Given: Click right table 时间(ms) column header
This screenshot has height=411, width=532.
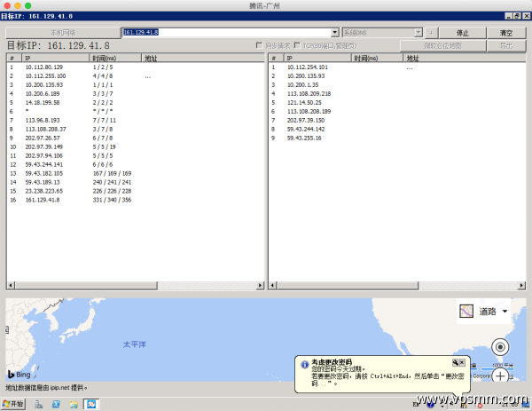Looking at the screenshot, I should pos(377,58).
